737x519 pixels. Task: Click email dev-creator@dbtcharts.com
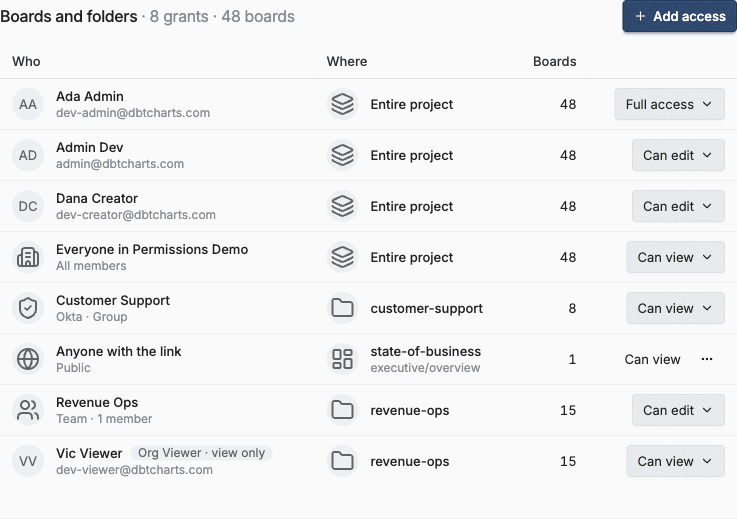(136, 215)
